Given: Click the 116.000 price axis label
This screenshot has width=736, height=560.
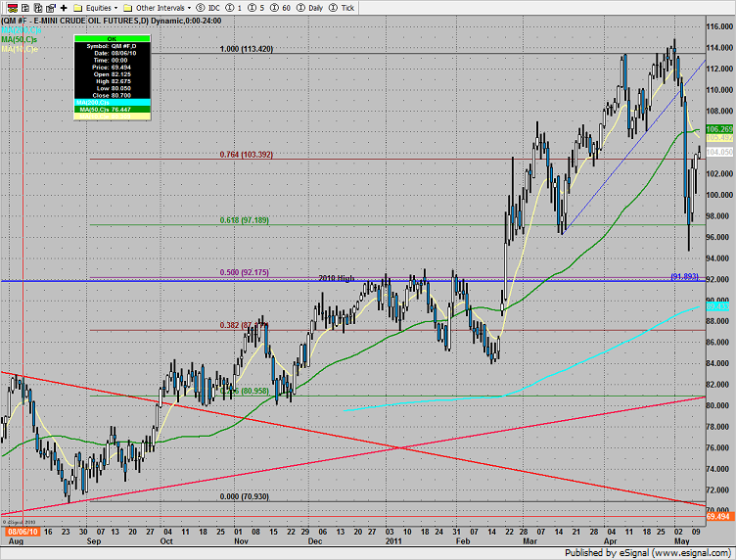Looking at the screenshot, I should (719, 26).
